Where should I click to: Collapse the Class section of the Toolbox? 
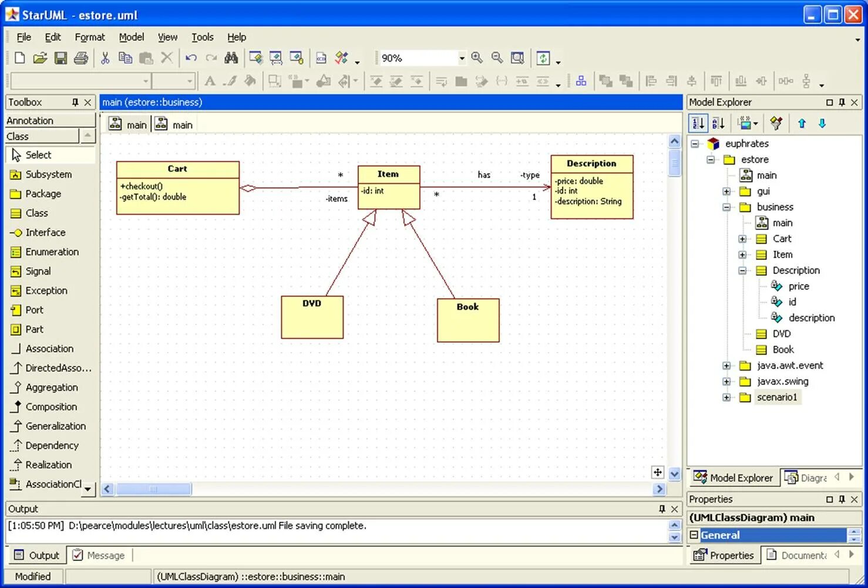(88, 136)
